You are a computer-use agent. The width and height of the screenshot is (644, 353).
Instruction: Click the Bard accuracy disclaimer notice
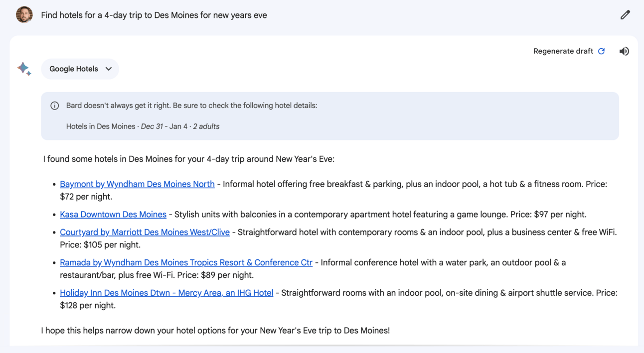click(191, 106)
